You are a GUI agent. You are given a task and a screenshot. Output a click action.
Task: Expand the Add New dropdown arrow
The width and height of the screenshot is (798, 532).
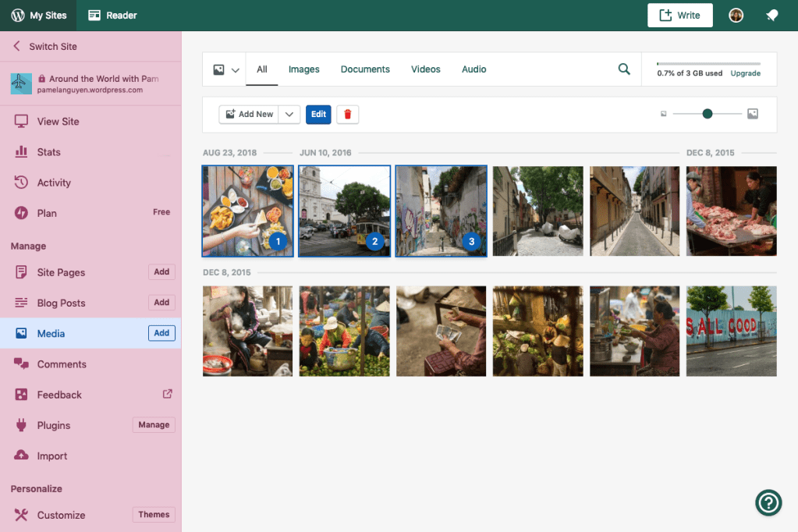point(289,114)
